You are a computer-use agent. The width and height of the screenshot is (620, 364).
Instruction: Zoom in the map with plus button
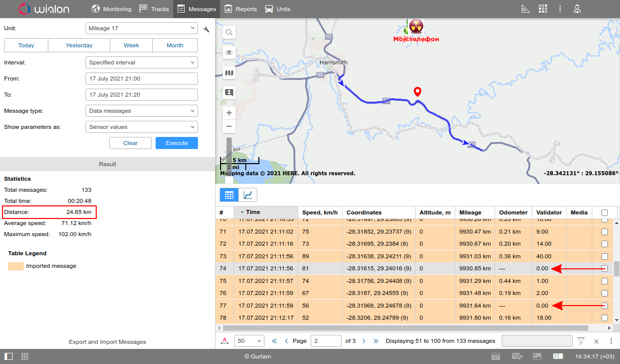pos(229,113)
